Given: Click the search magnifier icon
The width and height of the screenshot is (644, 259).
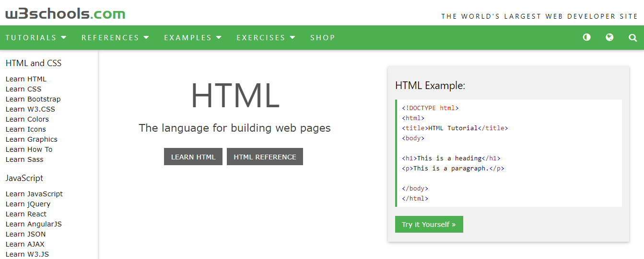Looking at the screenshot, I should click(632, 37).
